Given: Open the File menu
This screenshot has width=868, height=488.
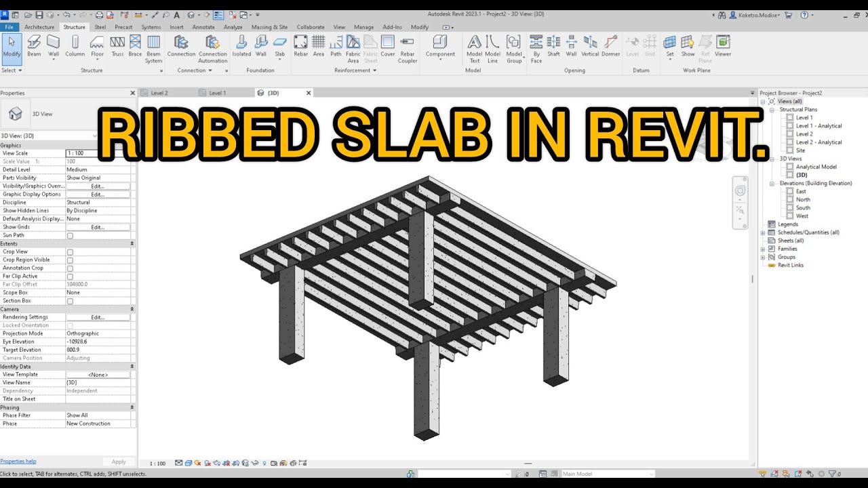Looking at the screenshot, I should pyautogui.click(x=9, y=27).
